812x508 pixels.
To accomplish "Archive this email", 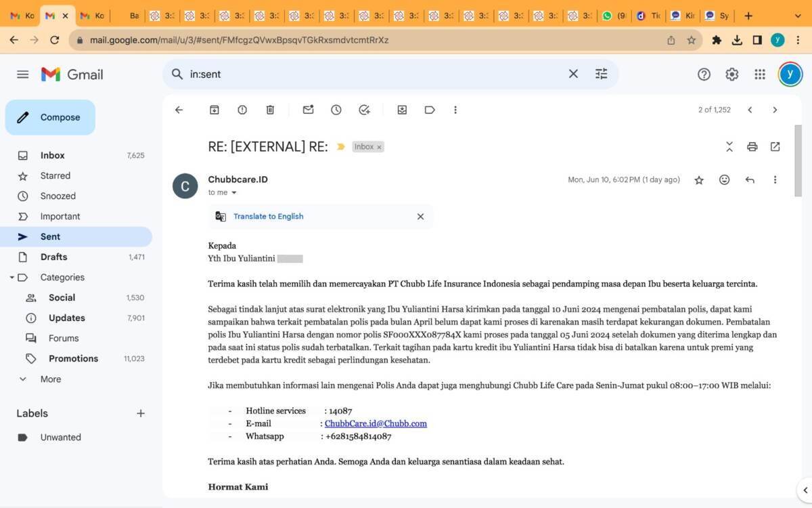I will (215, 110).
